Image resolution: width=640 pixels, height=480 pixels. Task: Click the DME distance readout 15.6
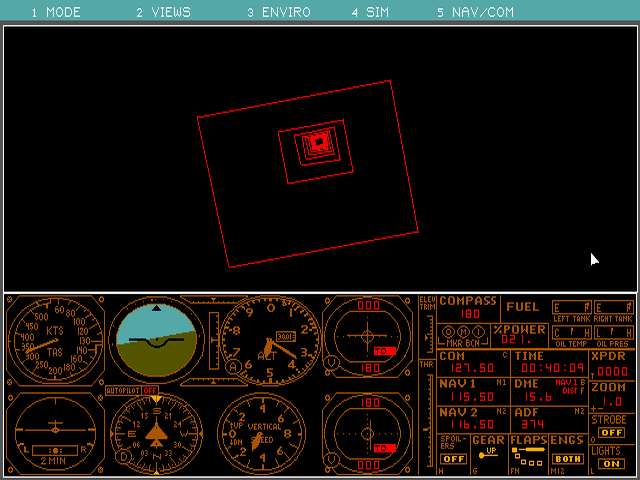coord(539,396)
